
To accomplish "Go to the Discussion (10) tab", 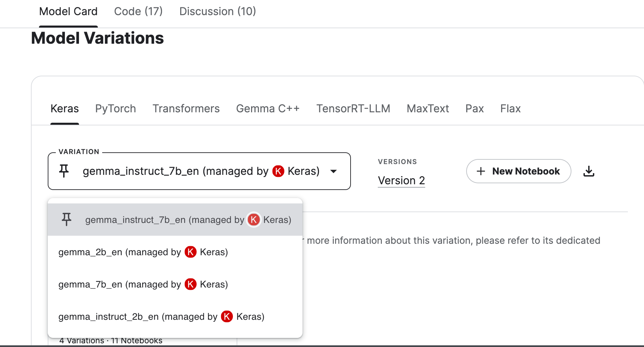I will (217, 11).
